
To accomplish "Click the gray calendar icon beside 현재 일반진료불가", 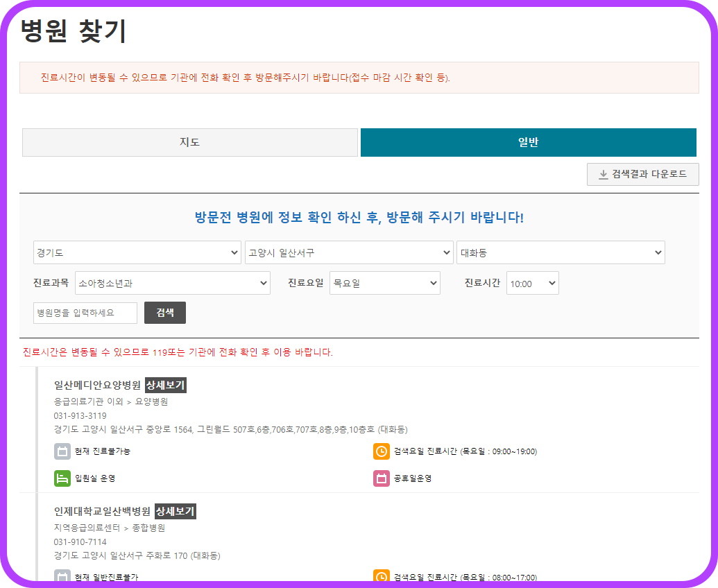I will tap(62, 576).
